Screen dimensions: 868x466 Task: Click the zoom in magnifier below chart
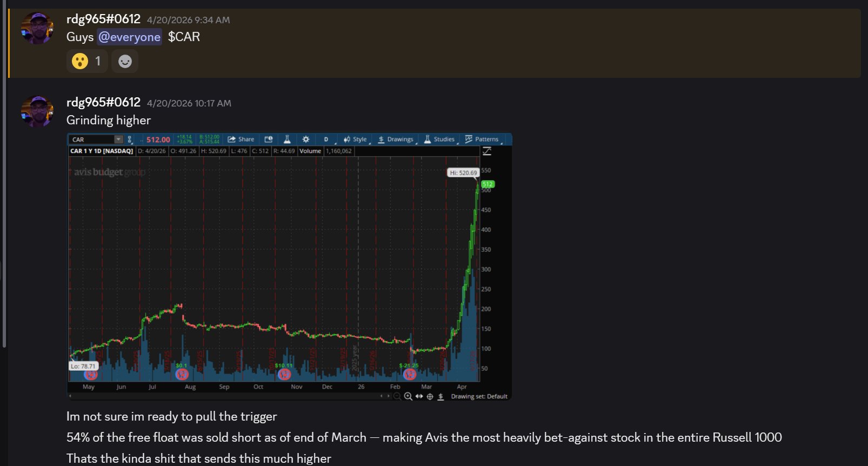pos(408,396)
